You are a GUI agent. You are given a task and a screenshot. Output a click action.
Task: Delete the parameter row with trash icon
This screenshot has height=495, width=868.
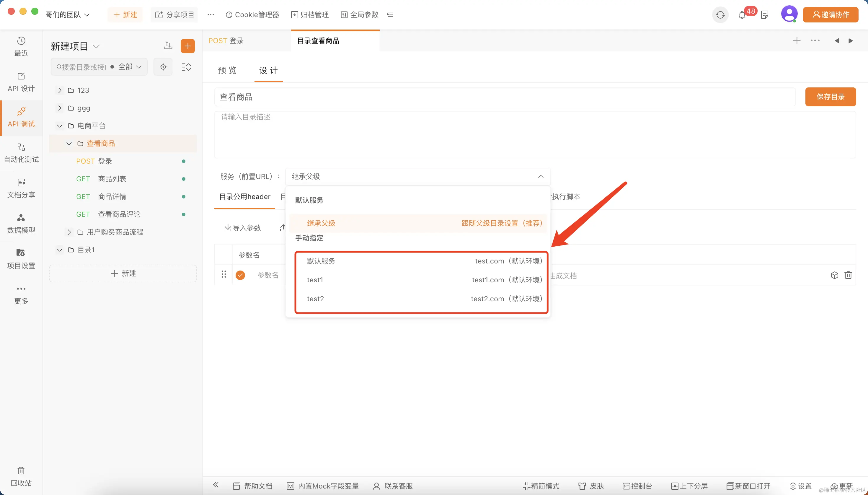848,275
